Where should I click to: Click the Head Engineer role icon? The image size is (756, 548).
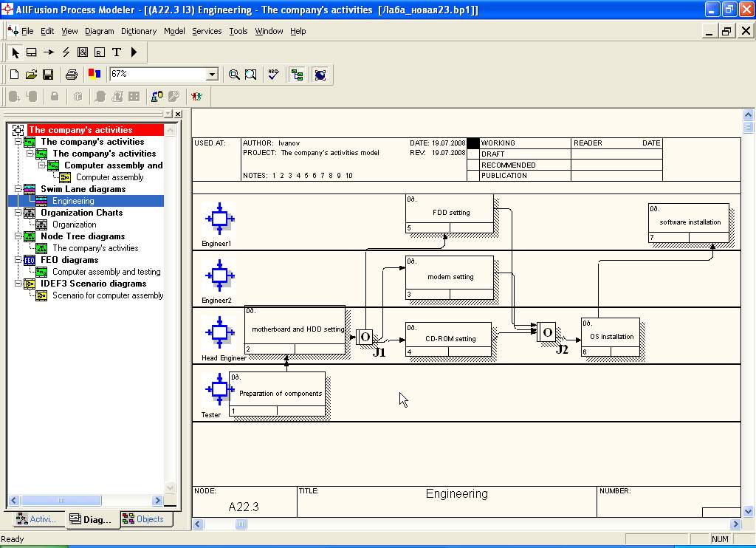(x=220, y=332)
